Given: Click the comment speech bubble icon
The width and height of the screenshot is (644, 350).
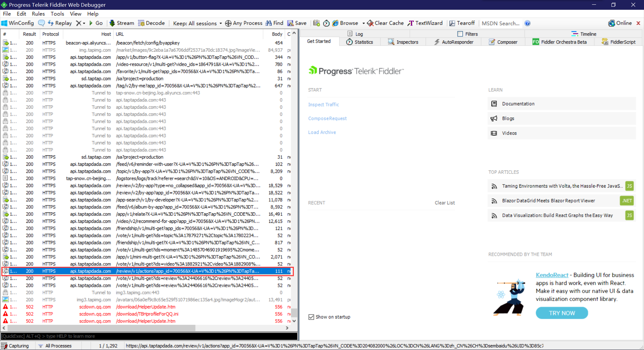Looking at the screenshot, I should 42,23.
